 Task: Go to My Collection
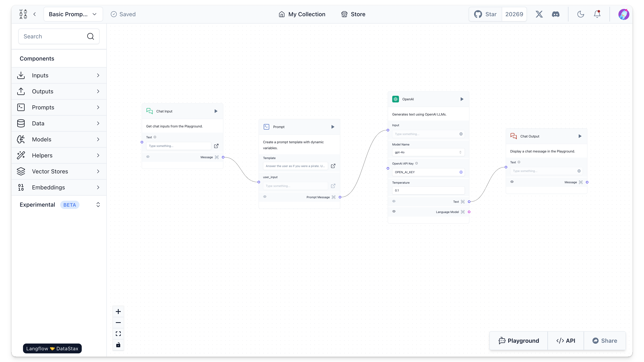tap(302, 14)
